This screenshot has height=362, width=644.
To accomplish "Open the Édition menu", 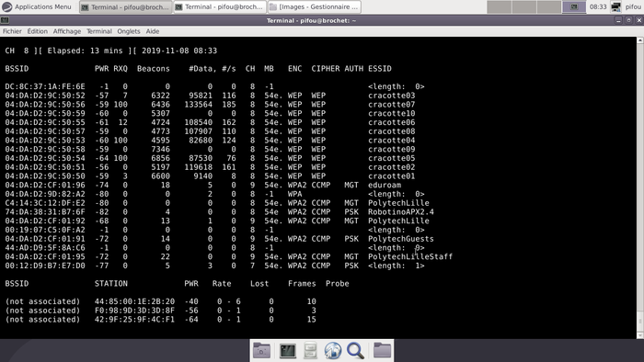I will (38, 31).
